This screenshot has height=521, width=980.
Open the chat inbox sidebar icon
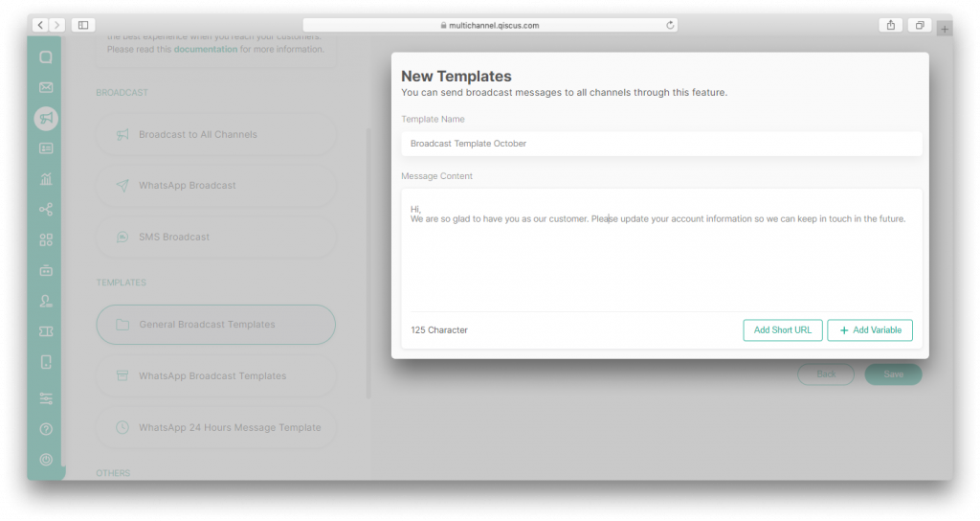[46, 57]
